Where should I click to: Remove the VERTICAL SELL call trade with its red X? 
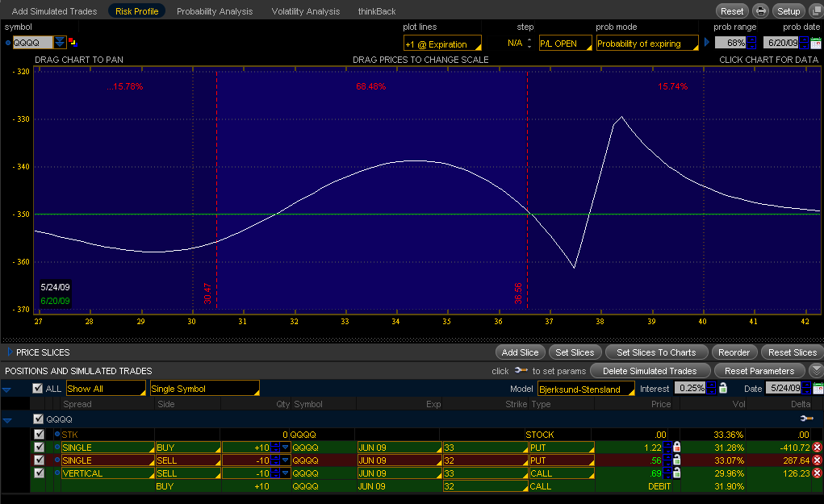(x=816, y=473)
